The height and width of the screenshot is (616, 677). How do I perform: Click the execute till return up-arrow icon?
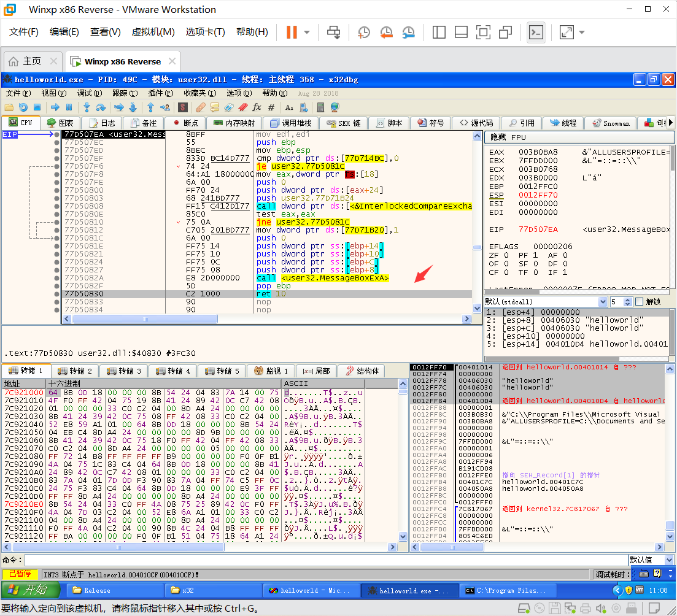coord(151,107)
